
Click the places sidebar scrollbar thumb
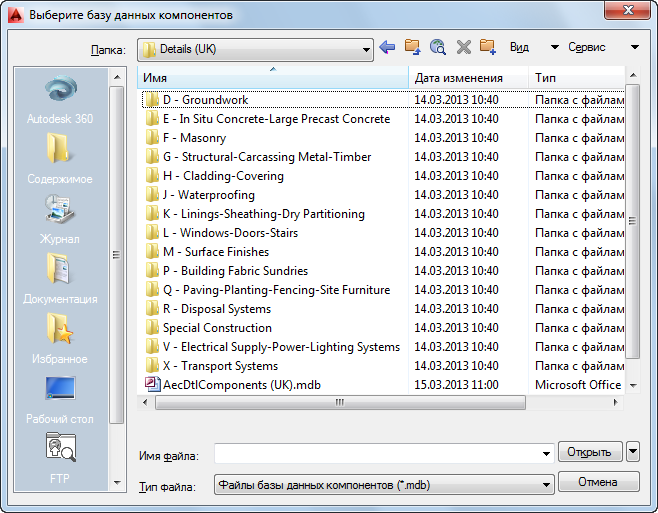[x=117, y=255]
